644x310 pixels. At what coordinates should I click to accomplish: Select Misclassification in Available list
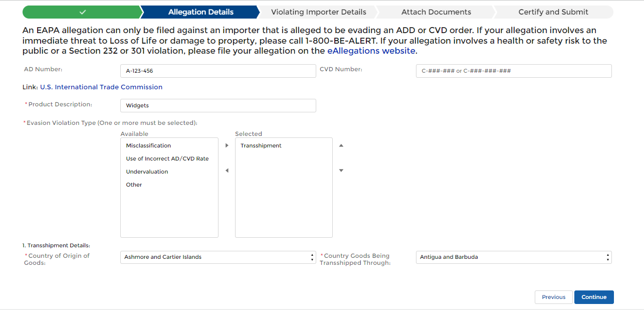(148, 146)
